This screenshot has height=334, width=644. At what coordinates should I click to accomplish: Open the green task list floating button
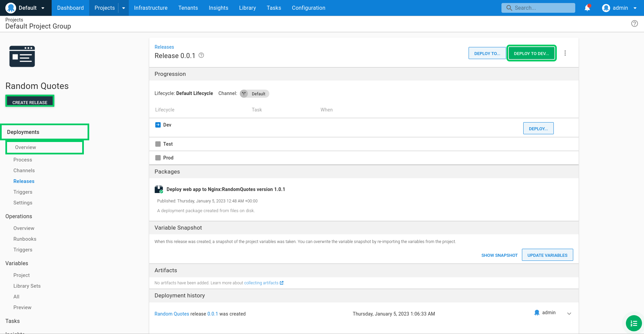click(x=634, y=323)
